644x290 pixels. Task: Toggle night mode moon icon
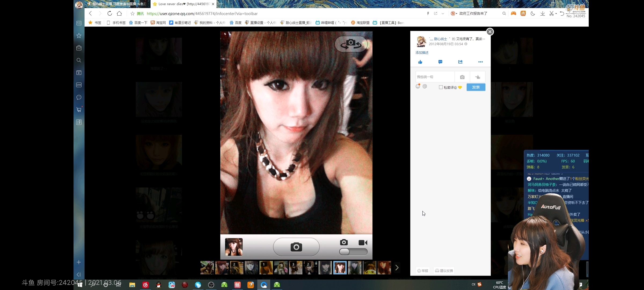point(533,13)
